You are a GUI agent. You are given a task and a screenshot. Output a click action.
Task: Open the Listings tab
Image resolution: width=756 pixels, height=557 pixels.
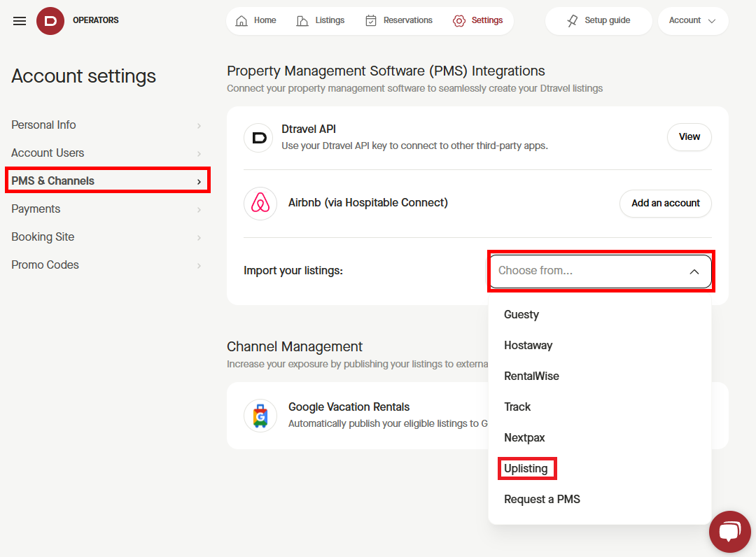point(321,21)
